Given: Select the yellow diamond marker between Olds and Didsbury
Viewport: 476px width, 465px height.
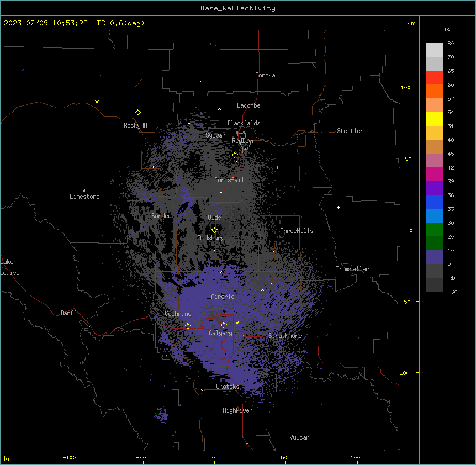Looking at the screenshot, I should point(215,230).
